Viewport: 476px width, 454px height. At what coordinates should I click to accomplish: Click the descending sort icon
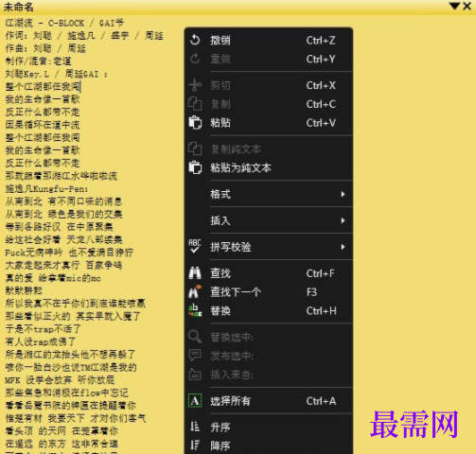tap(195, 445)
